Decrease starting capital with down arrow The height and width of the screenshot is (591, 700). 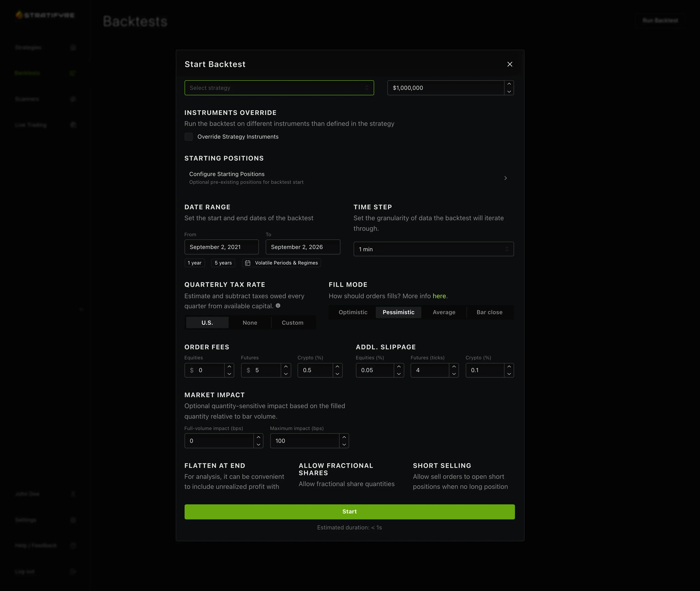509,91
